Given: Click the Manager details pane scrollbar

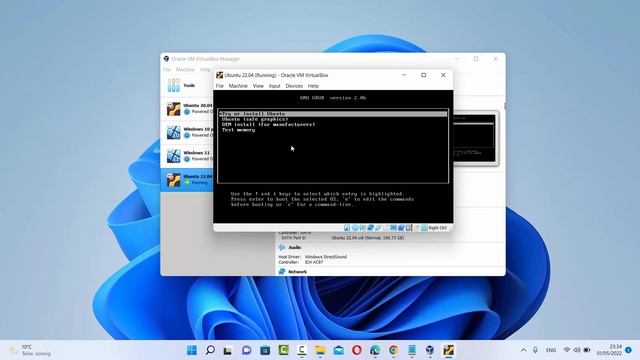Looking at the screenshot, I should pyautogui.click(x=504, y=106).
